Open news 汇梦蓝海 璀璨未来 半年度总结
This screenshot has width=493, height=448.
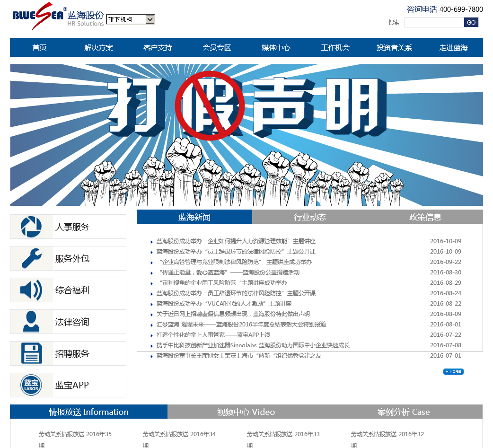(241, 324)
